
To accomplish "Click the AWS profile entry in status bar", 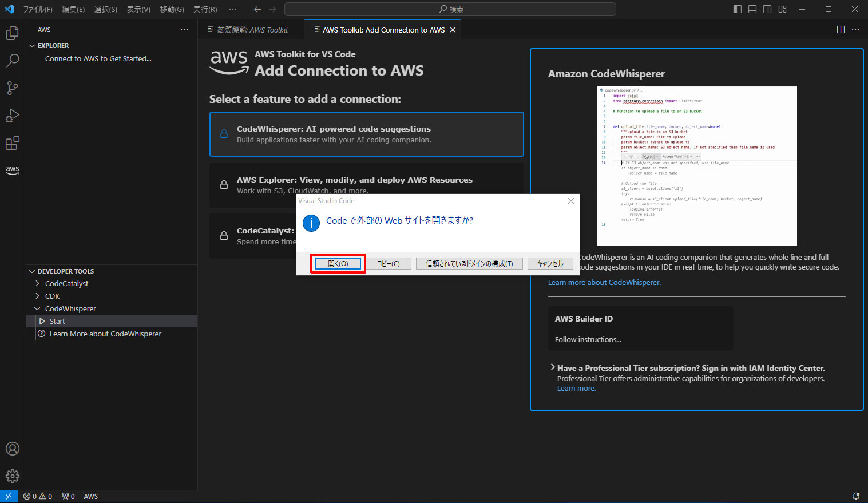I will tap(91, 496).
